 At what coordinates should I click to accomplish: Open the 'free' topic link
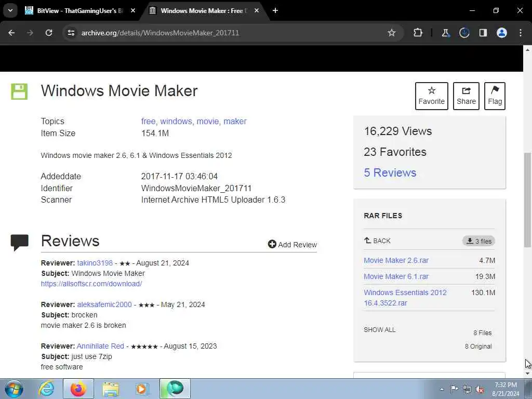(x=148, y=122)
